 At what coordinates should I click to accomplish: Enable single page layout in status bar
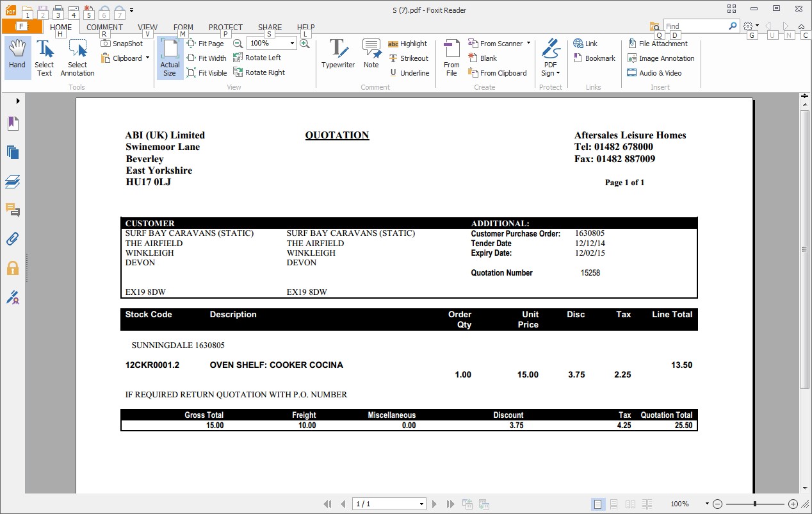pos(597,504)
